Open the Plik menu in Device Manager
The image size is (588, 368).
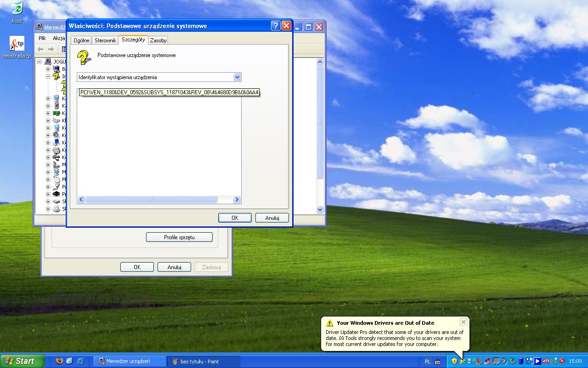tap(42, 38)
